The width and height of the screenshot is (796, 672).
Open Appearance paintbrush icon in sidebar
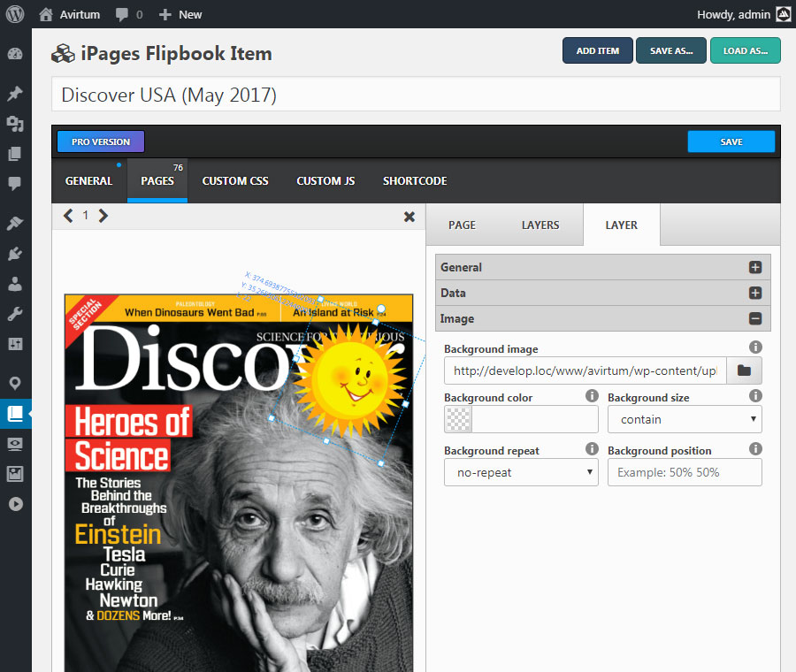pyautogui.click(x=15, y=223)
